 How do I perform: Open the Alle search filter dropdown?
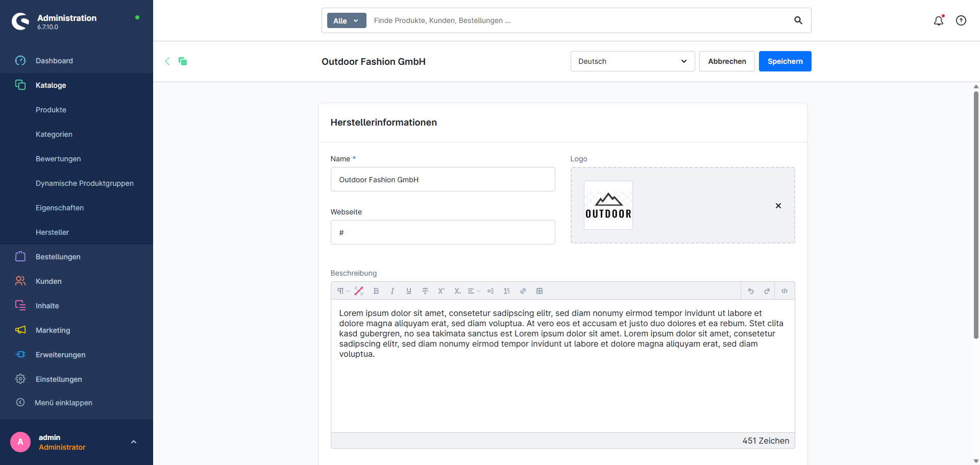click(347, 20)
